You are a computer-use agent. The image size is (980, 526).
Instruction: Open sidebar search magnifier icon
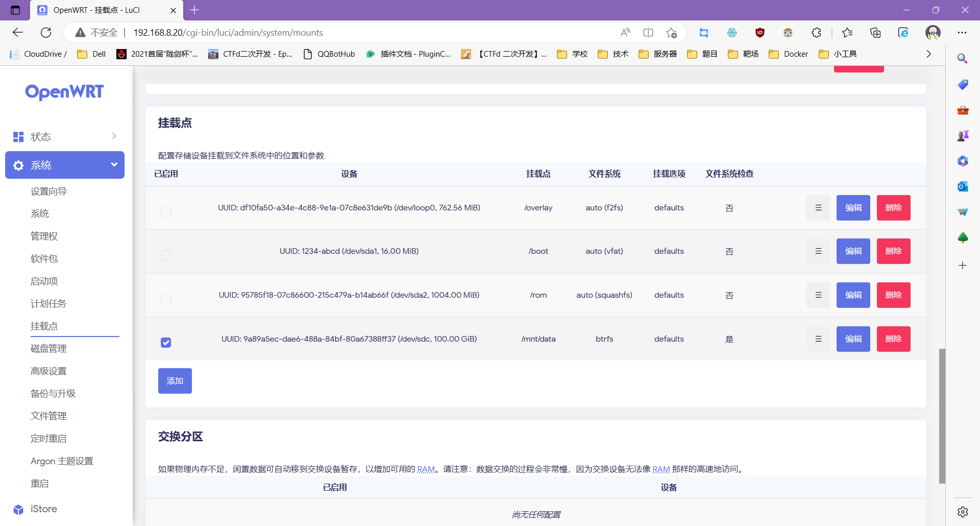point(963,58)
